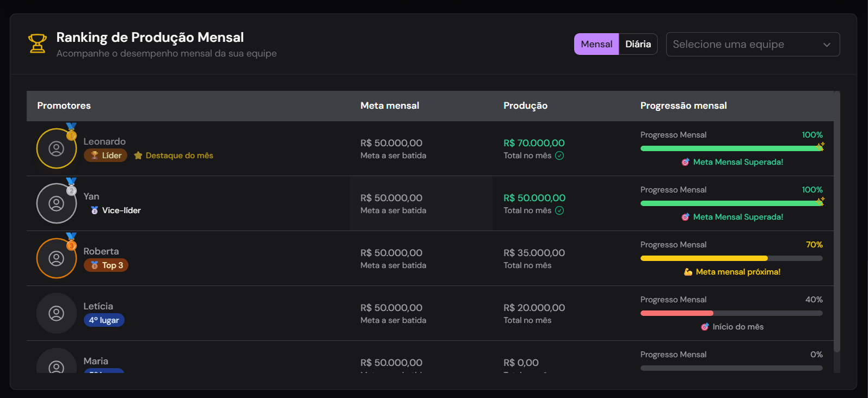The width and height of the screenshot is (868, 398).
Task: Click the checkmark icon beside Yan's total
Action: [x=559, y=210]
